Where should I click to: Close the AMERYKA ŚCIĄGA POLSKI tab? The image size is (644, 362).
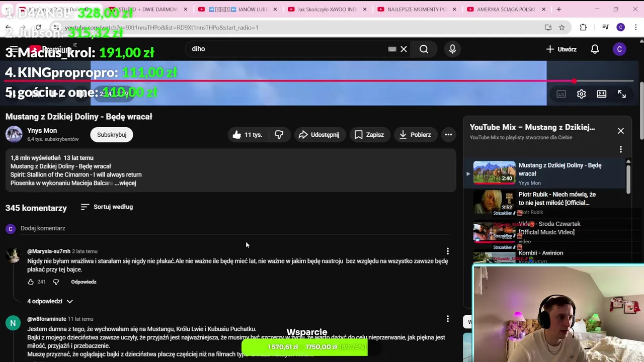(x=544, y=9)
